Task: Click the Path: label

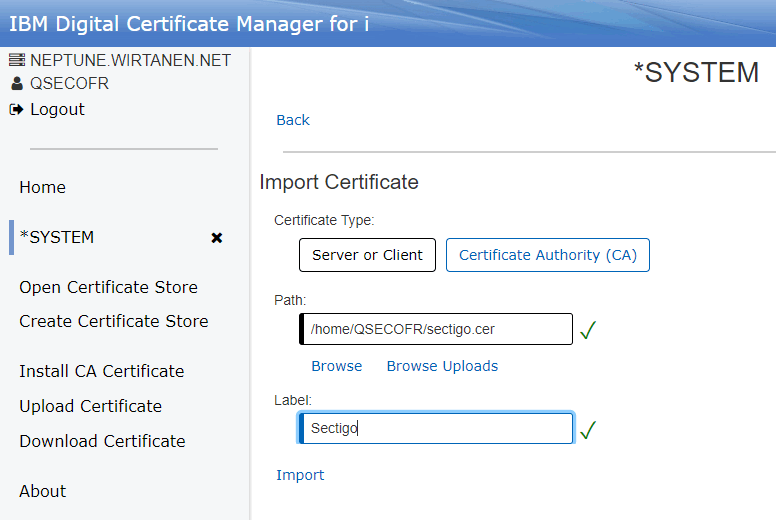Action: click(290, 300)
